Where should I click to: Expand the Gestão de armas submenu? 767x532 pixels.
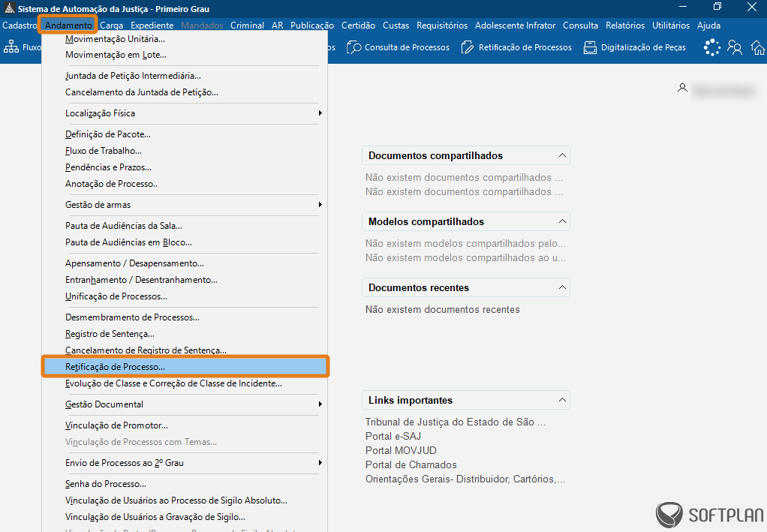point(185,204)
